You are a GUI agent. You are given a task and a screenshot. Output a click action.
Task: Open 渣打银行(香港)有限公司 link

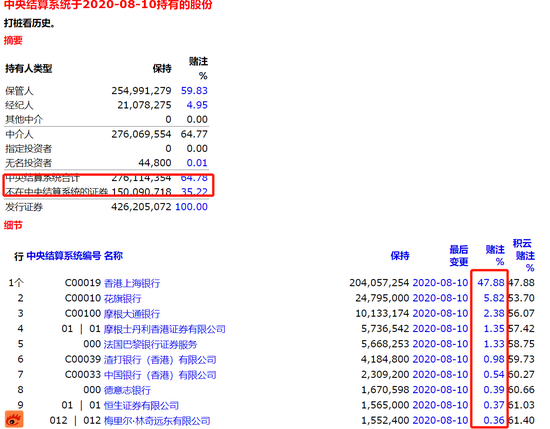coord(160,360)
